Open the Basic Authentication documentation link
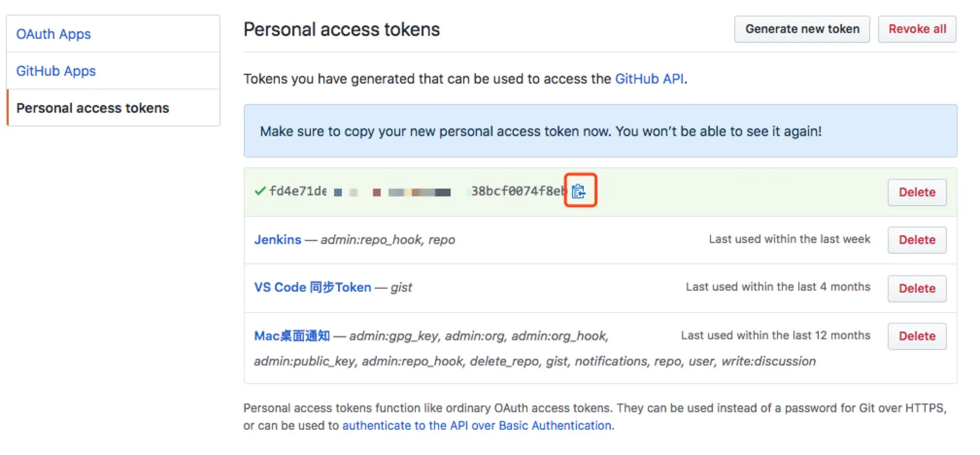The width and height of the screenshot is (980, 455). (x=477, y=425)
